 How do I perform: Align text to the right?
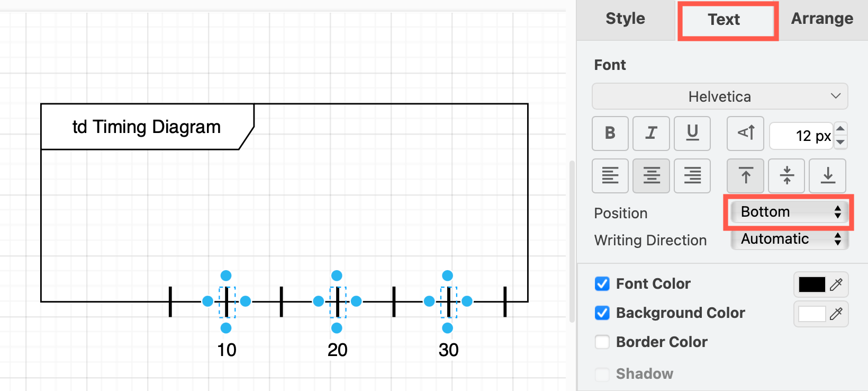692,176
